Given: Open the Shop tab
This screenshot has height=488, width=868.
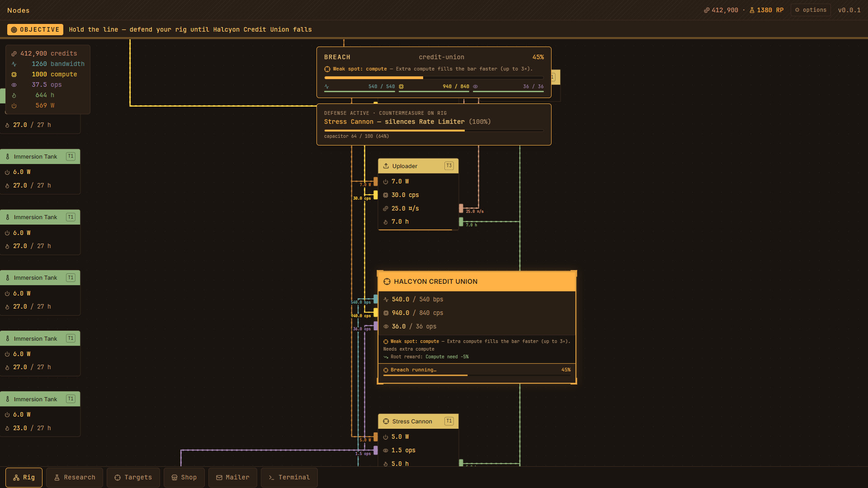Looking at the screenshot, I should [184, 478].
